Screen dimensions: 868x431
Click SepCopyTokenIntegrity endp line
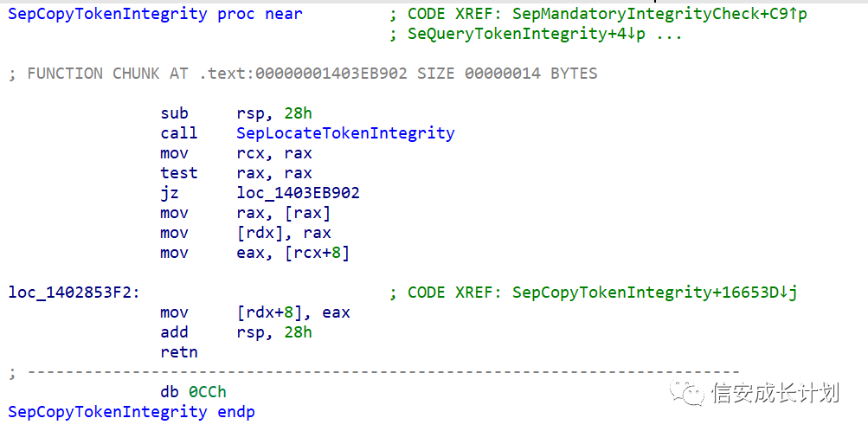[132, 412]
